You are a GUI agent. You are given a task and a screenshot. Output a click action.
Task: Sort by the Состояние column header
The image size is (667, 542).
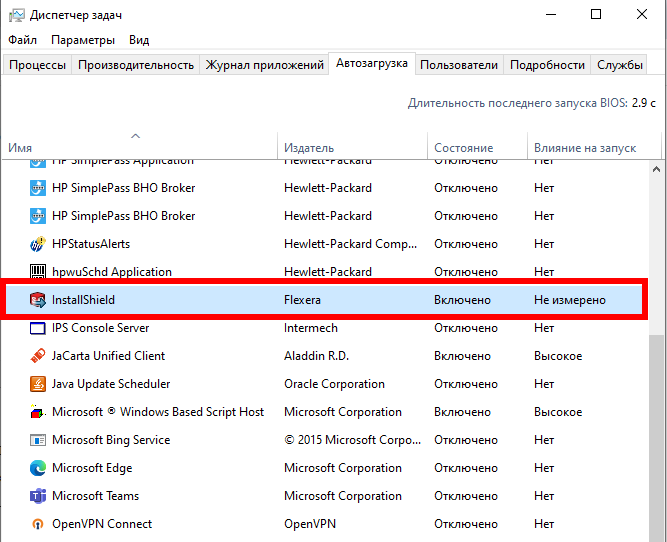[463, 147]
